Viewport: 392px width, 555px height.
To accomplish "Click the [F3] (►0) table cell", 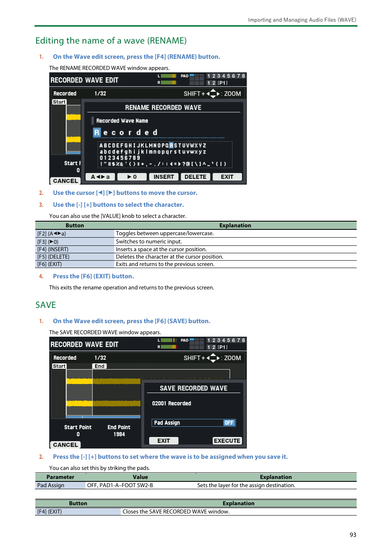I will [75, 242].
